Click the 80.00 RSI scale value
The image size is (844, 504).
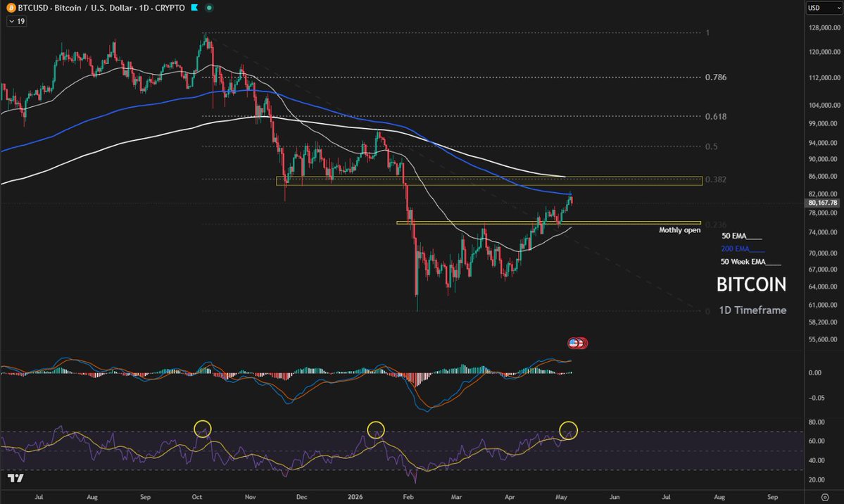(817, 422)
